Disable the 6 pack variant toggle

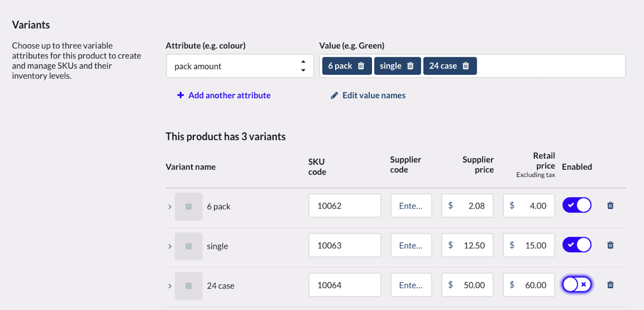click(577, 205)
